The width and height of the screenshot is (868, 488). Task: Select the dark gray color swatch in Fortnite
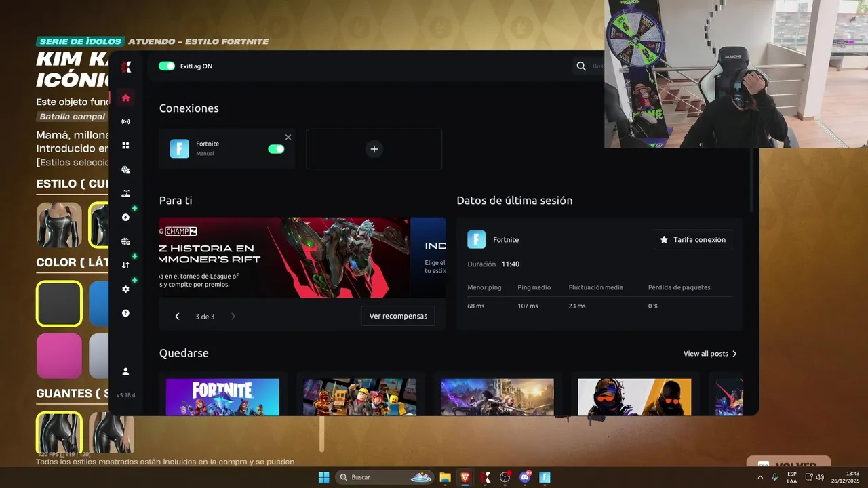59,304
